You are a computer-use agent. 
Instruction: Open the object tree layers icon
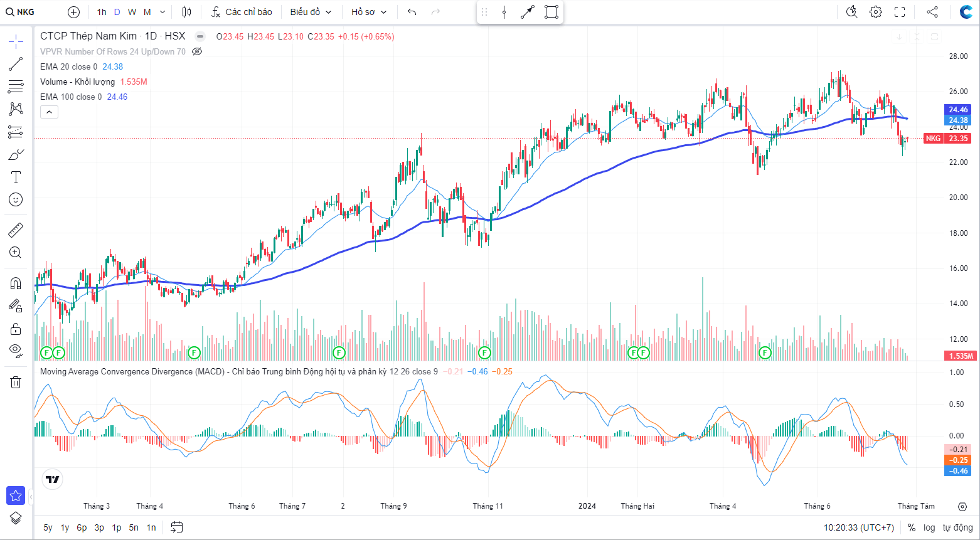[x=16, y=518]
